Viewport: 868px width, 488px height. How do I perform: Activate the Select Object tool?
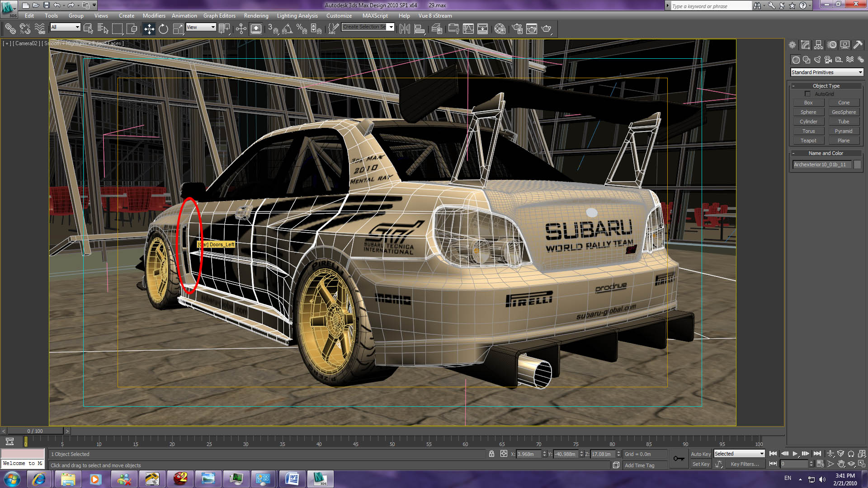(88, 29)
